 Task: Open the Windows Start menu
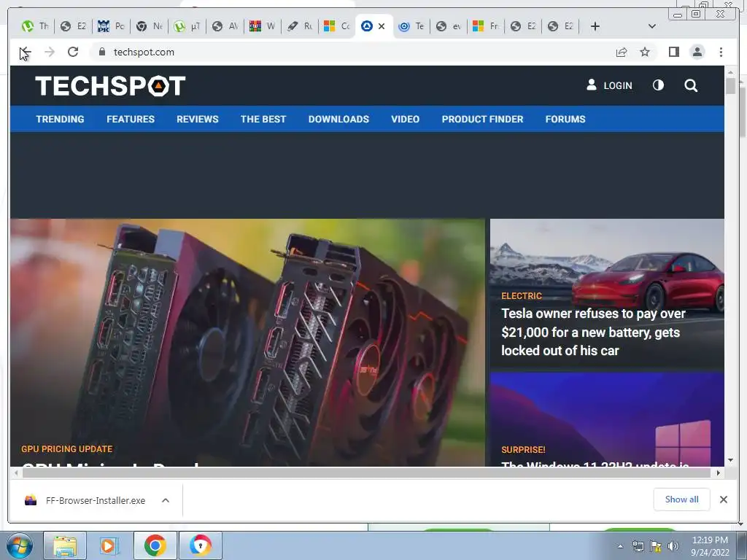tap(20, 545)
